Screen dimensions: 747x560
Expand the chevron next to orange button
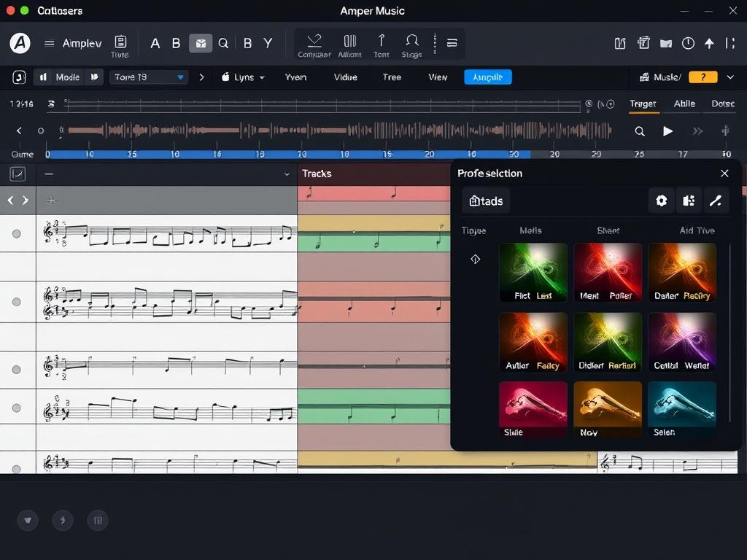click(730, 77)
